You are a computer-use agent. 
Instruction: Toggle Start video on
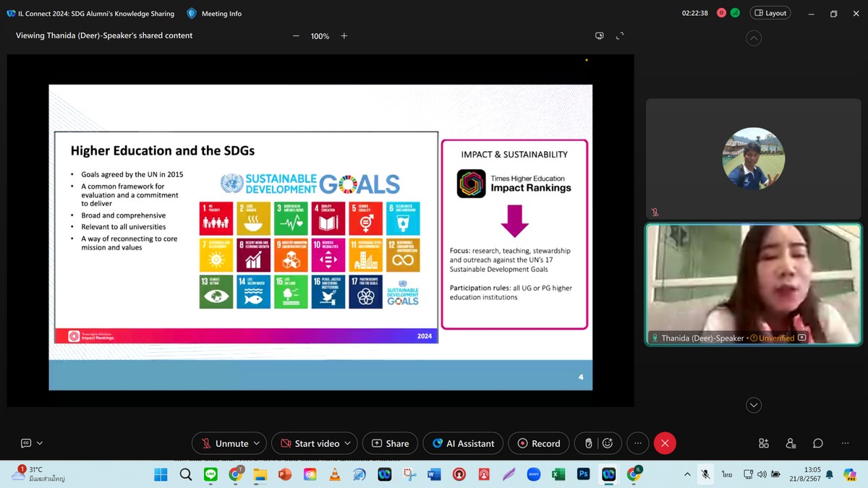[x=310, y=443]
